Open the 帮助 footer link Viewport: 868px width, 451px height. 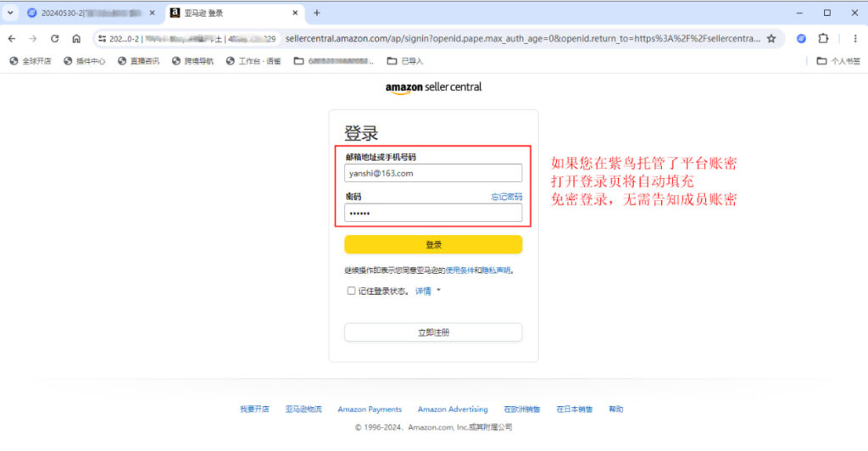(615, 409)
